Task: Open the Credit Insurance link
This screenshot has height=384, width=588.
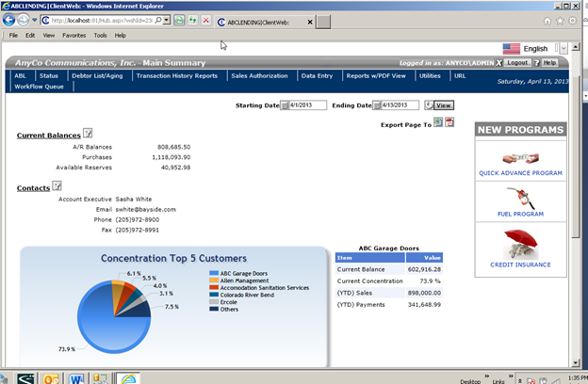Action: point(520,264)
